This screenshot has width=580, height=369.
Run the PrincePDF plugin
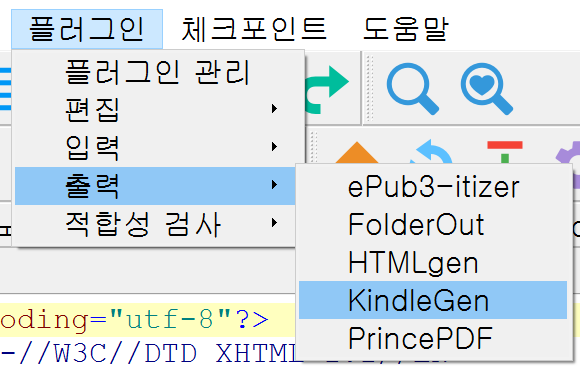(433, 338)
